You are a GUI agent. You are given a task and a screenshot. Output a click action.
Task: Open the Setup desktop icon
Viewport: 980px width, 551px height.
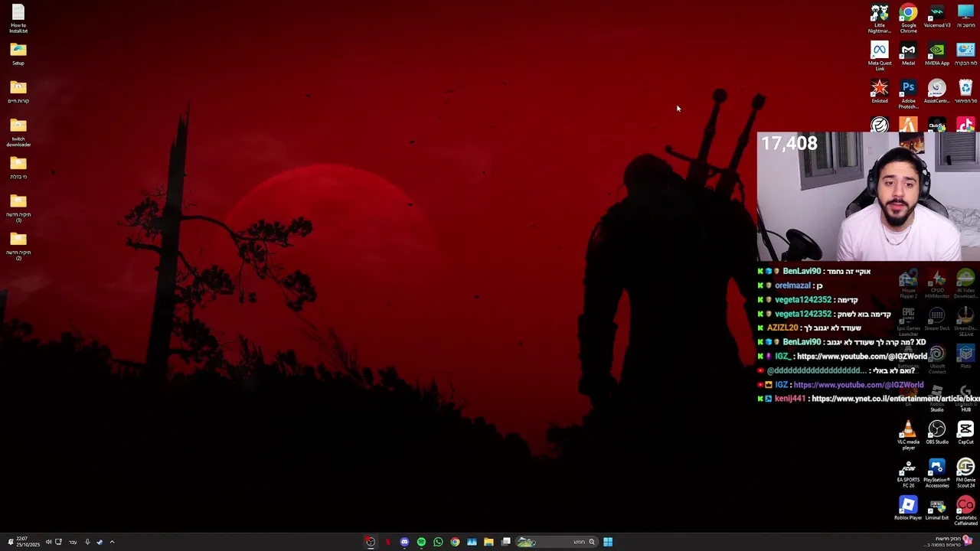18,54
